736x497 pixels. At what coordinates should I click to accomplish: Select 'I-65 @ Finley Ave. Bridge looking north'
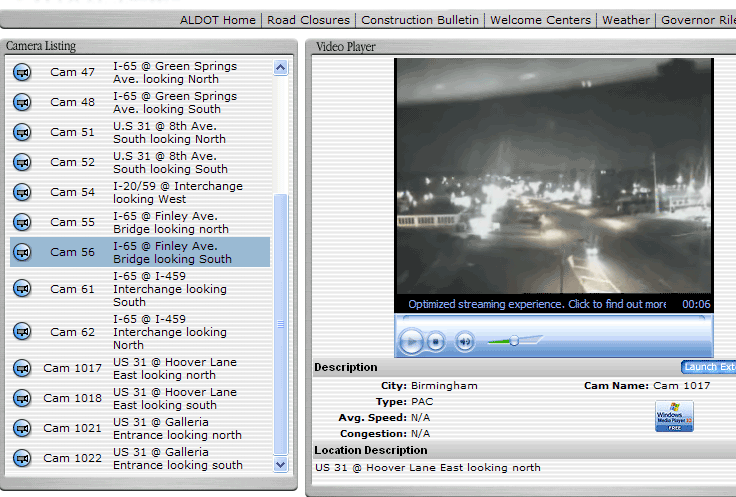171,222
